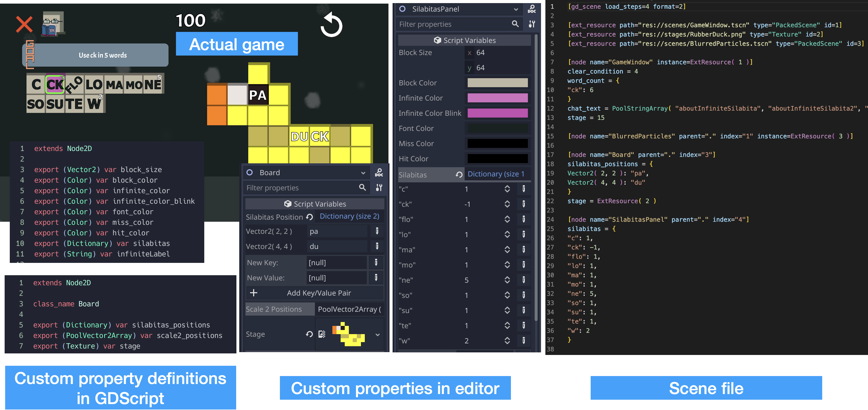Open Font Color swatch
Viewport: 868px width, 410px height.
click(498, 128)
